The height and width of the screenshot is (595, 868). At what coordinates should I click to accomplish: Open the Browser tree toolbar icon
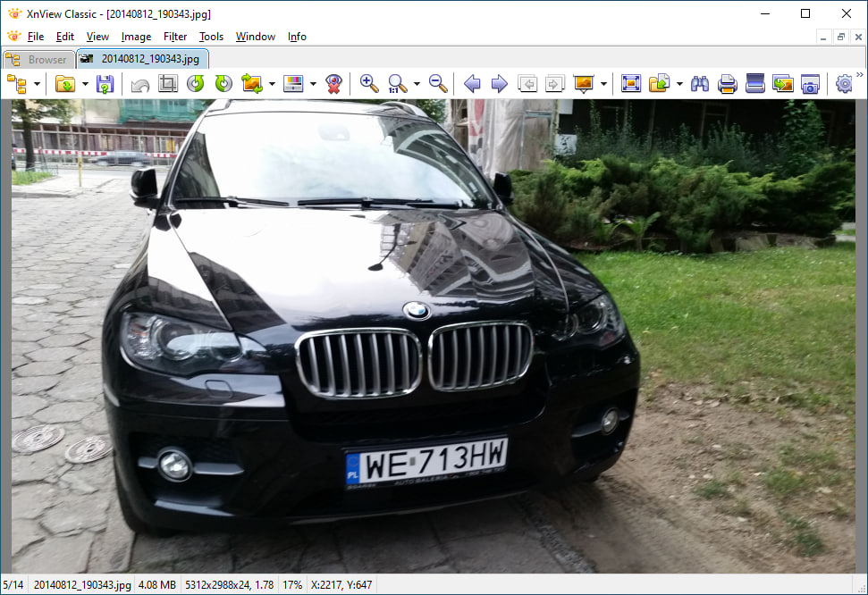(17, 84)
